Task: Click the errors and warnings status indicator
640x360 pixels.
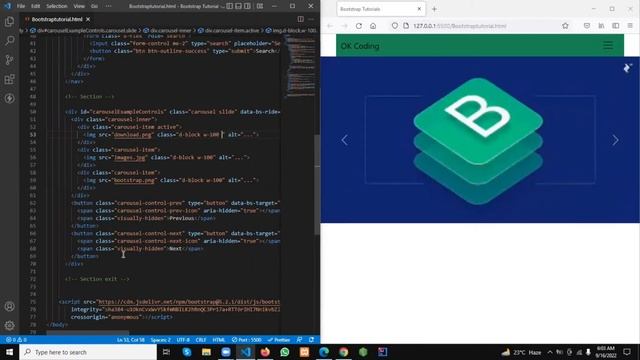Action: [16, 340]
